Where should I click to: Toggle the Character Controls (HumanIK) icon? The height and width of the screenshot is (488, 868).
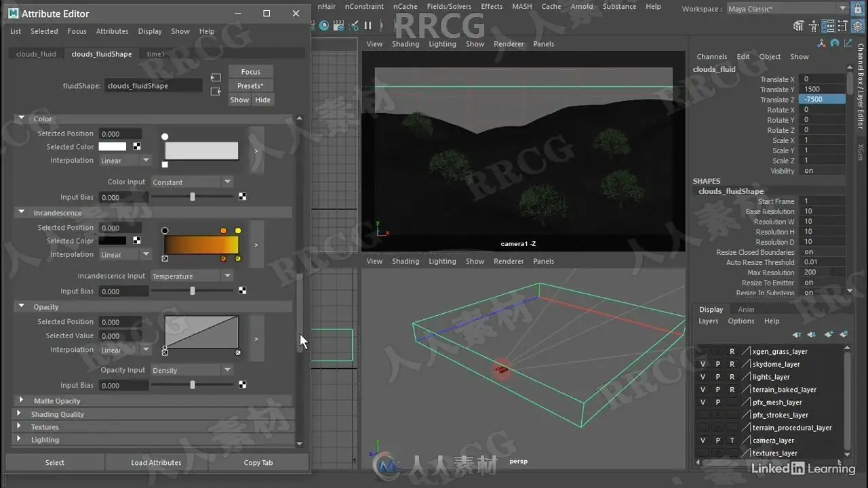[812, 26]
